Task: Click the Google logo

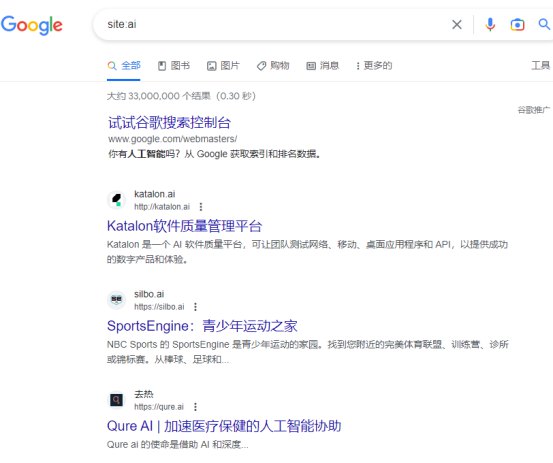Action: click(x=32, y=25)
